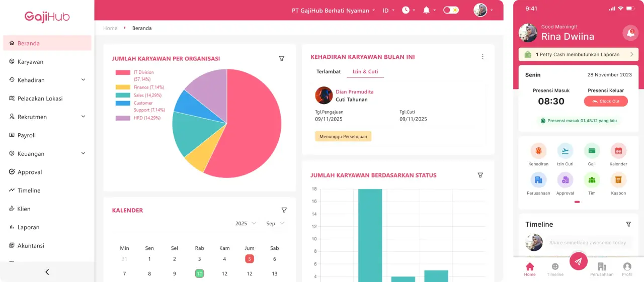Filter the mobile Timeline section
This screenshot has width=644, height=282.
[x=628, y=224]
